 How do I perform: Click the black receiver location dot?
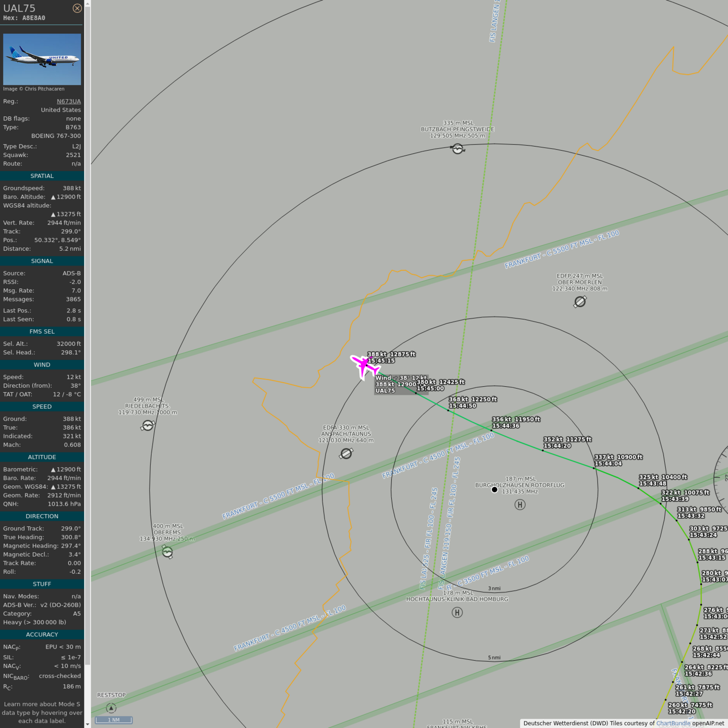point(494,489)
